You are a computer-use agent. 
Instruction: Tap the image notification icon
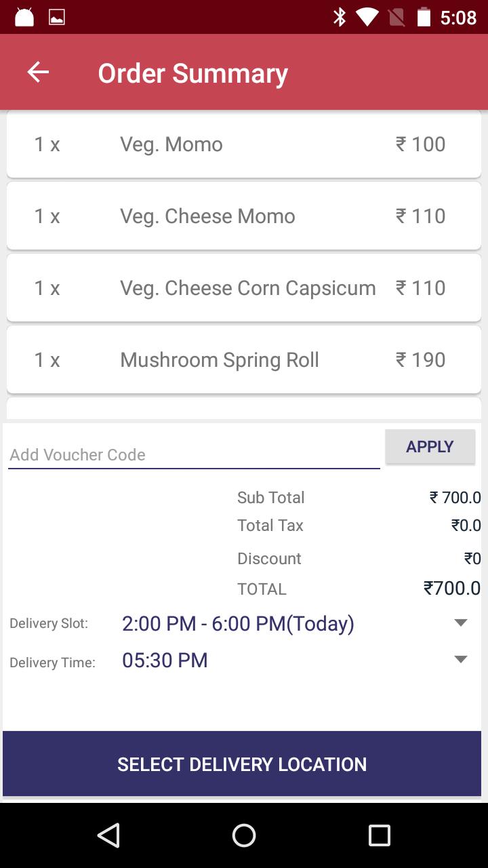pyautogui.click(x=57, y=17)
